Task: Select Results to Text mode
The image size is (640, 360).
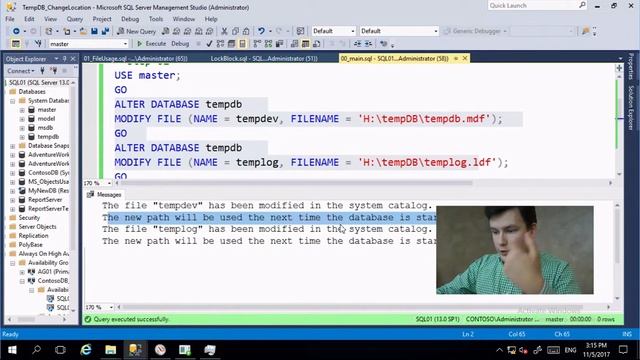Action: (x=294, y=44)
